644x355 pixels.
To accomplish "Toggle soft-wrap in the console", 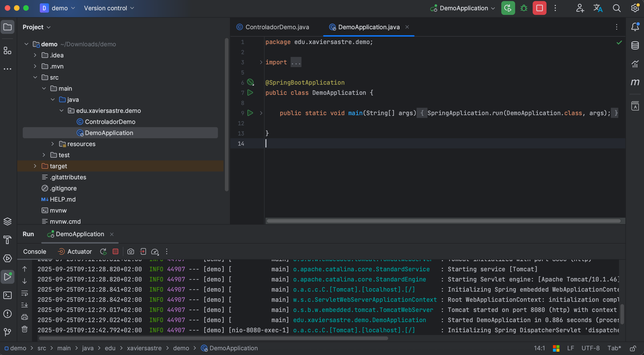I will 24,293.
